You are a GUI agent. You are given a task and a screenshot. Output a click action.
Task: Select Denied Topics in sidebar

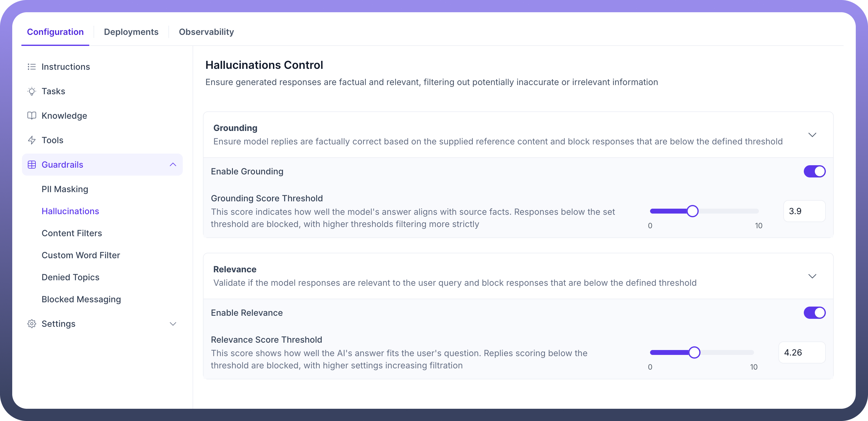click(x=70, y=277)
